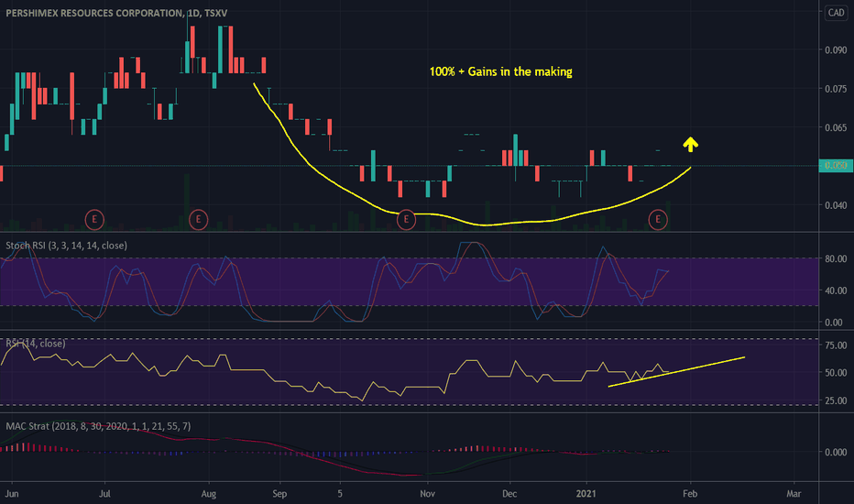Click the earnings marker near August
This screenshot has height=504, width=854.
coord(198,220)
